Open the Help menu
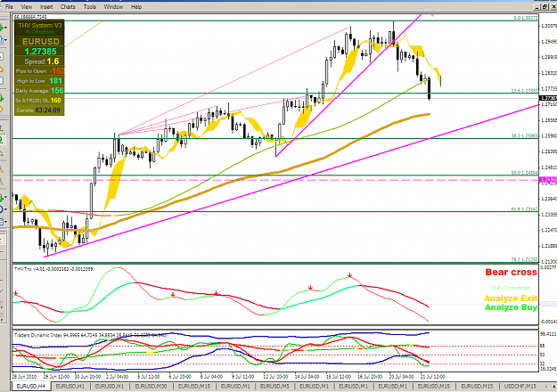The width and height of the screenshot is (557, 392). [136, 7]
